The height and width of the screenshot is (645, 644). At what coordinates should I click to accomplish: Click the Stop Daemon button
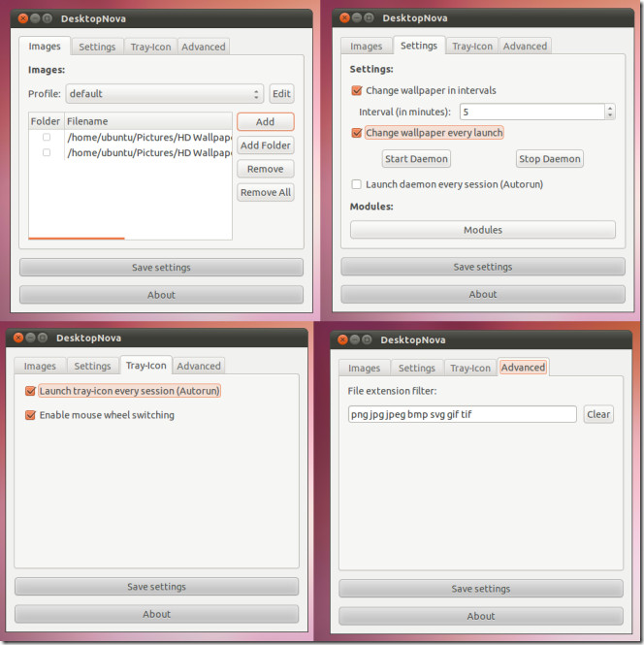pos(549,159)
